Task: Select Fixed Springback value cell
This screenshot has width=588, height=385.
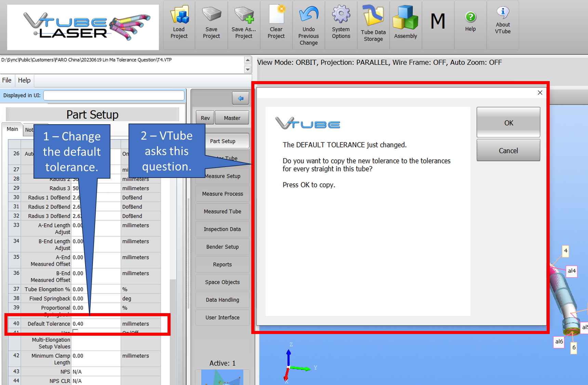Action: (x=96, y=298)
